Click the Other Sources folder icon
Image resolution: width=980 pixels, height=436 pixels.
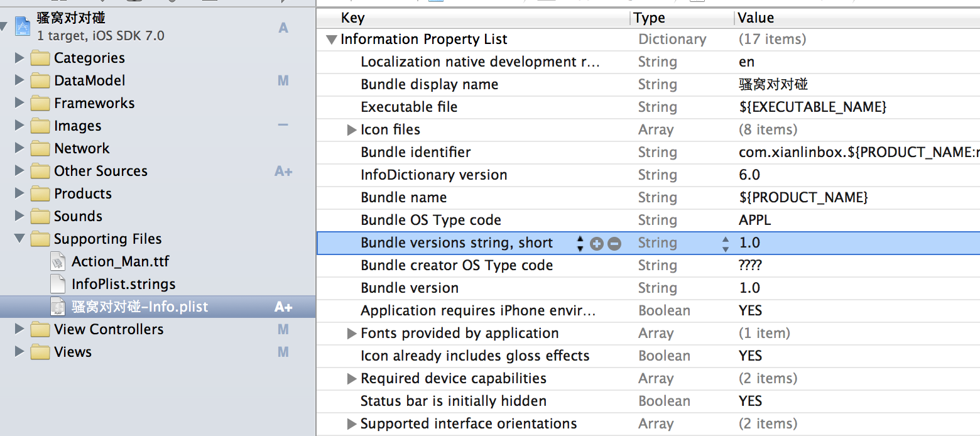click(40, 172)
